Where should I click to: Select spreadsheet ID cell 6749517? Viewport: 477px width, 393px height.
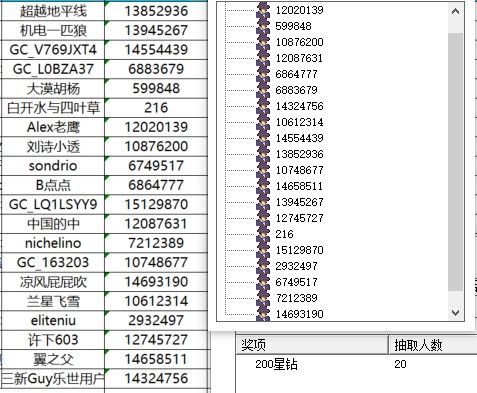pyautogui.click(x=156, y=166)
